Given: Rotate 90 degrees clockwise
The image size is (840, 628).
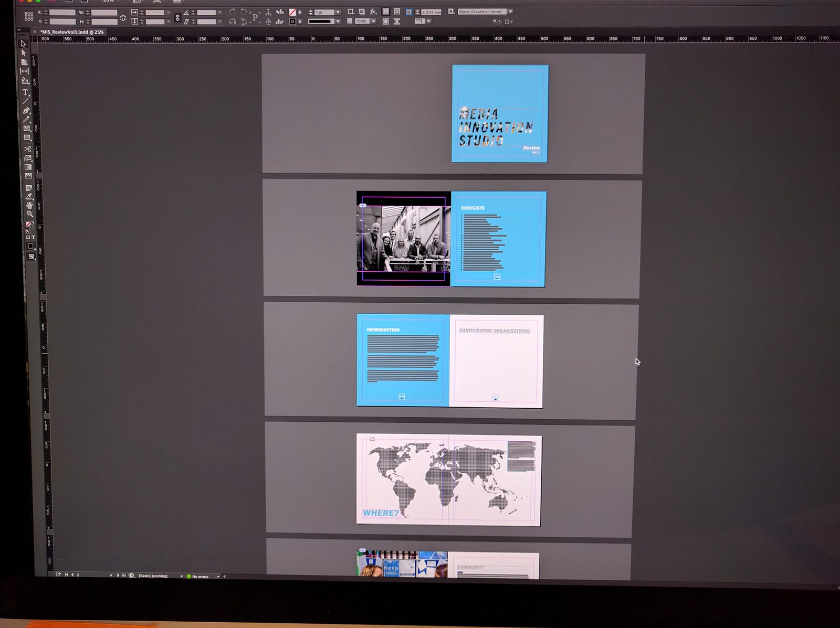Looking at the screenshot, I should coord(232,12).
